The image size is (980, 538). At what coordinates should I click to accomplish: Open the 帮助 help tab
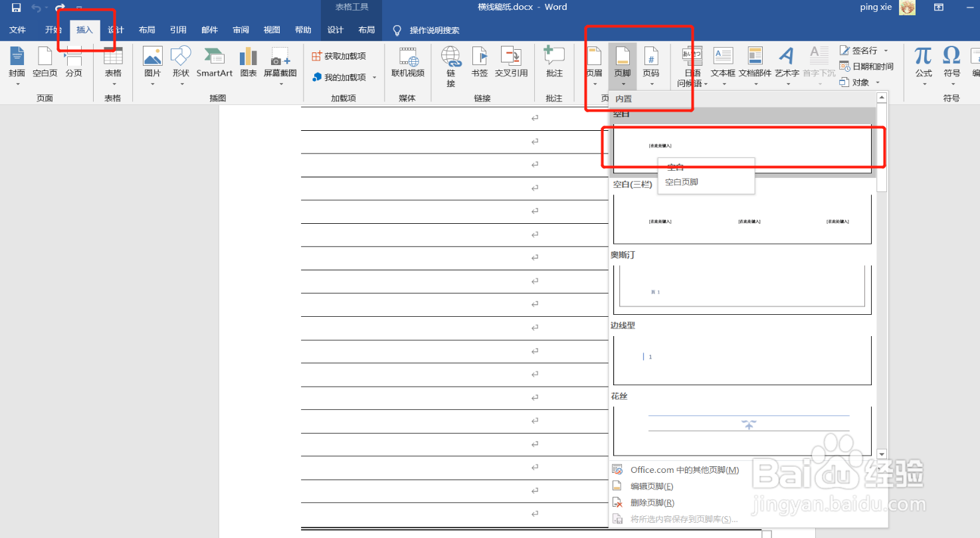[x=303, y=30]
